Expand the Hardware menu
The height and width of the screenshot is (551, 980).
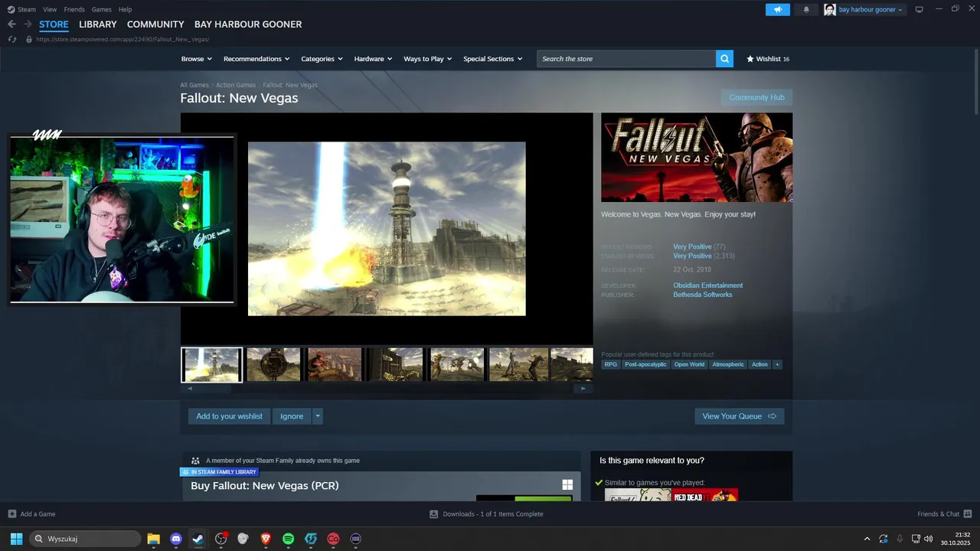pos(373,59)
